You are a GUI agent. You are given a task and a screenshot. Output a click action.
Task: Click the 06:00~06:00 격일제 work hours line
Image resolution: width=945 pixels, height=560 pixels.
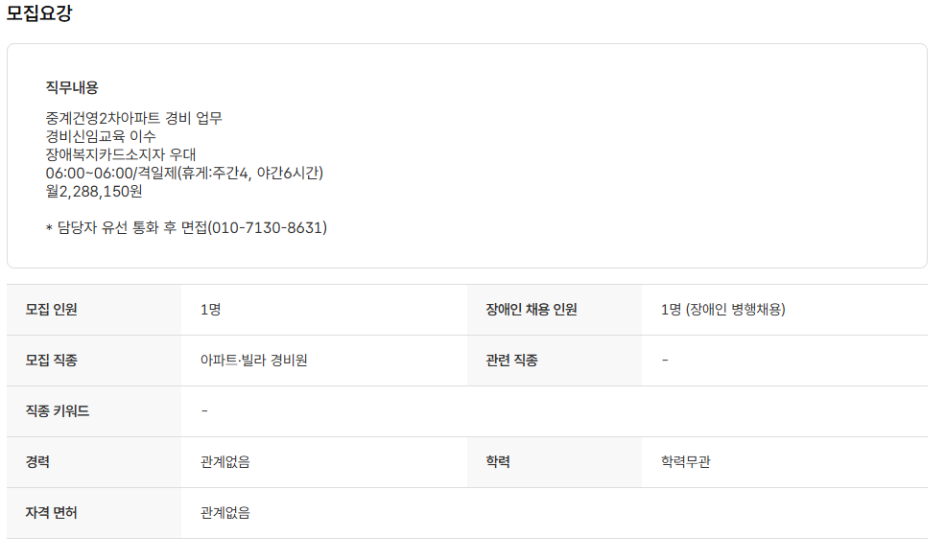184,173
